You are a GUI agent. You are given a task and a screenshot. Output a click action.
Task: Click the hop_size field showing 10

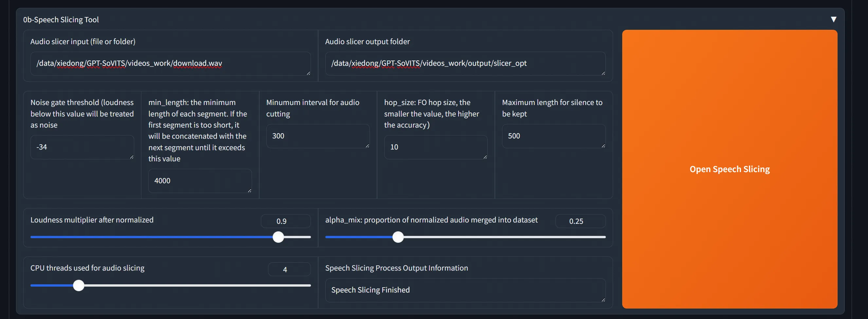click(x=436, y=147)
